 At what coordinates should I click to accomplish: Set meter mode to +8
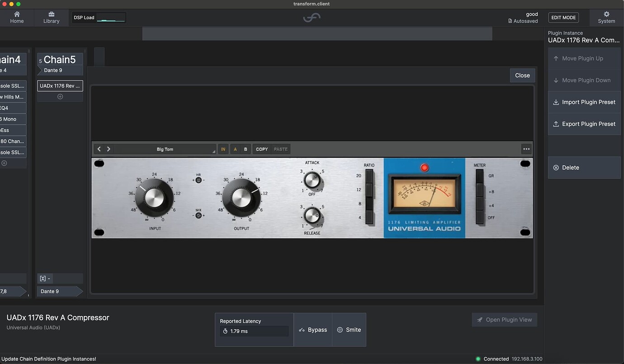tap(480, 190)
